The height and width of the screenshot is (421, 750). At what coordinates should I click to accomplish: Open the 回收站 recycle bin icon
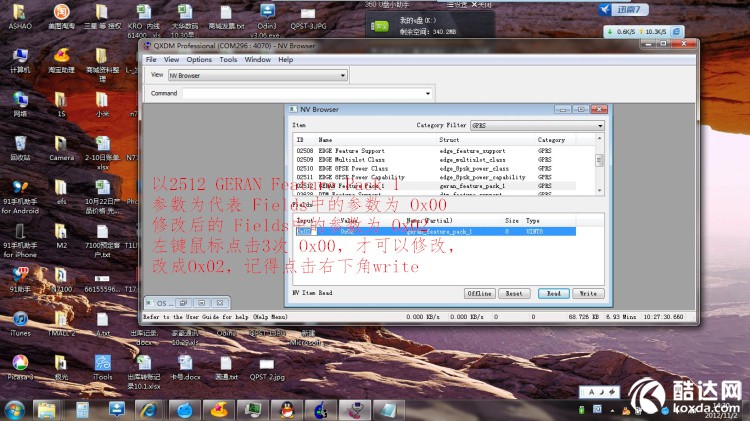(20, 148)
